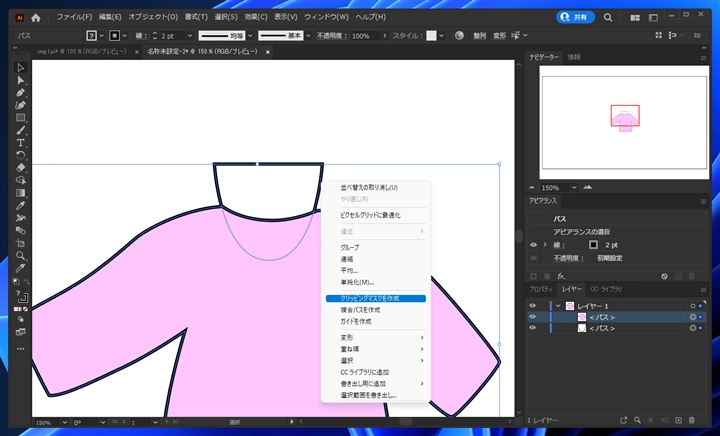Open the status bar zoom level dropdown
720x436 pixels.
pyautogui.click(x=64, y=422)
